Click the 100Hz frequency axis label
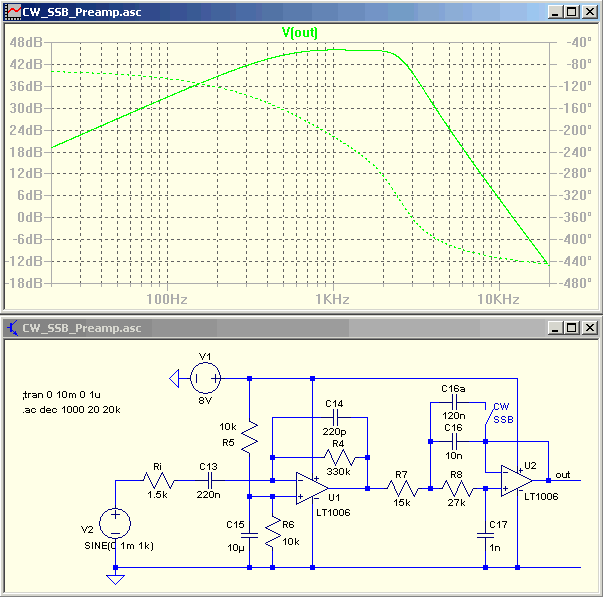The image size is (603, 597). (167, 299)
